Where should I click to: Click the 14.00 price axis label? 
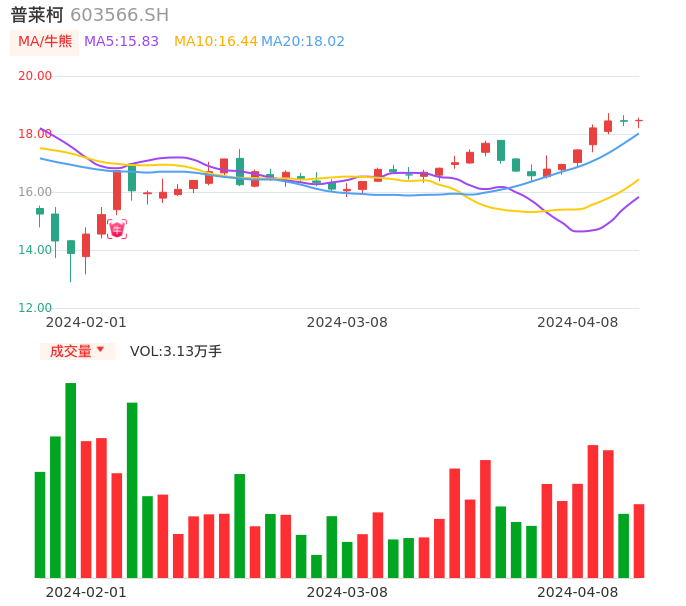coord(35,250)
